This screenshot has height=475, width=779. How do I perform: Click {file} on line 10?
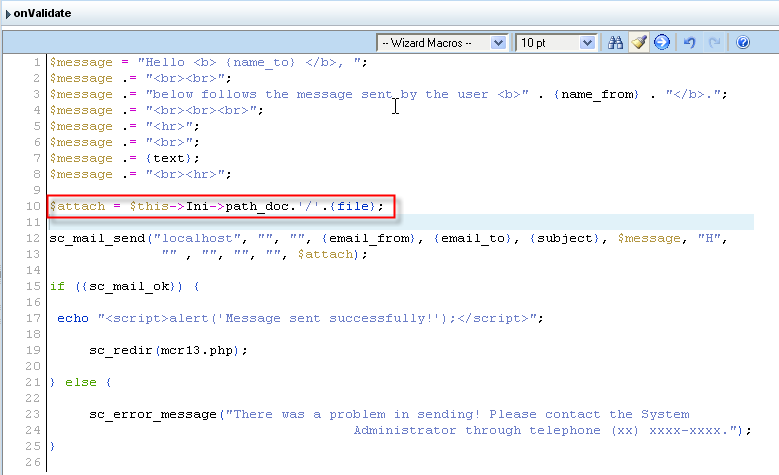coord(353,206)
